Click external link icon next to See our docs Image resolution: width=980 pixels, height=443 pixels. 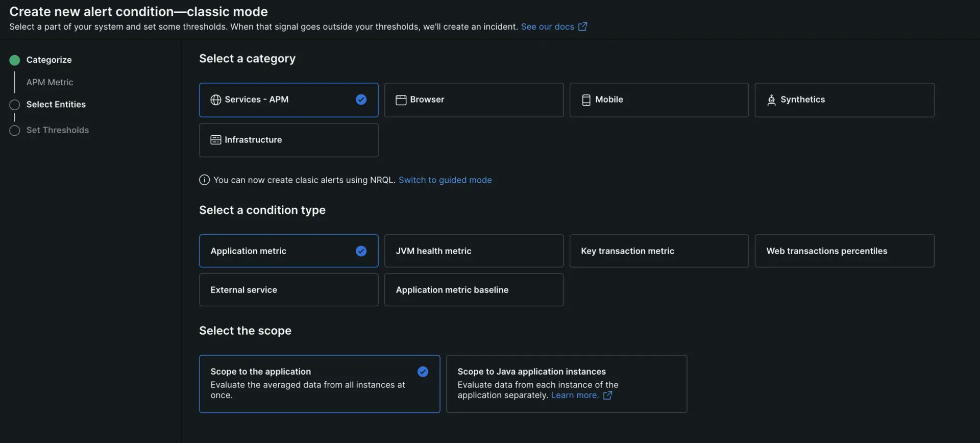coord(582,27)
